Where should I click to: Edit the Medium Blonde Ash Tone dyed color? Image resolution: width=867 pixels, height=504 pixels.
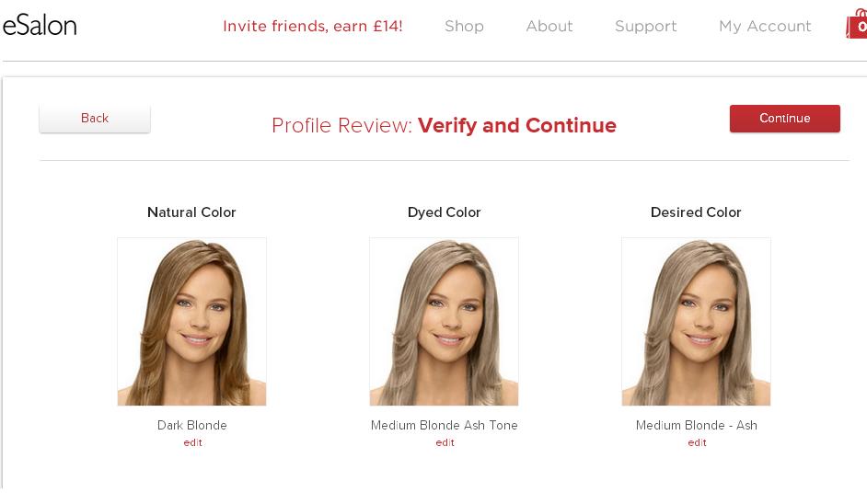[x=445, y=442]
